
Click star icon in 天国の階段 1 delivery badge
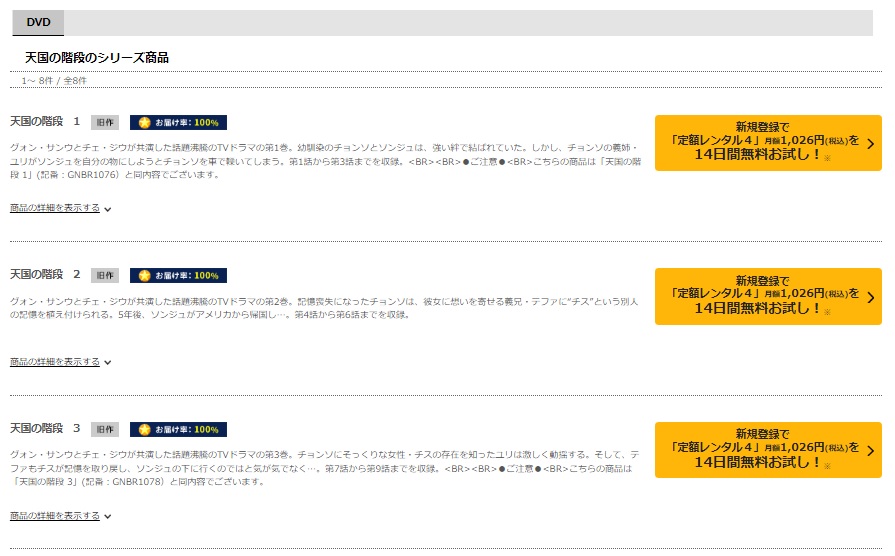[144, 123]
